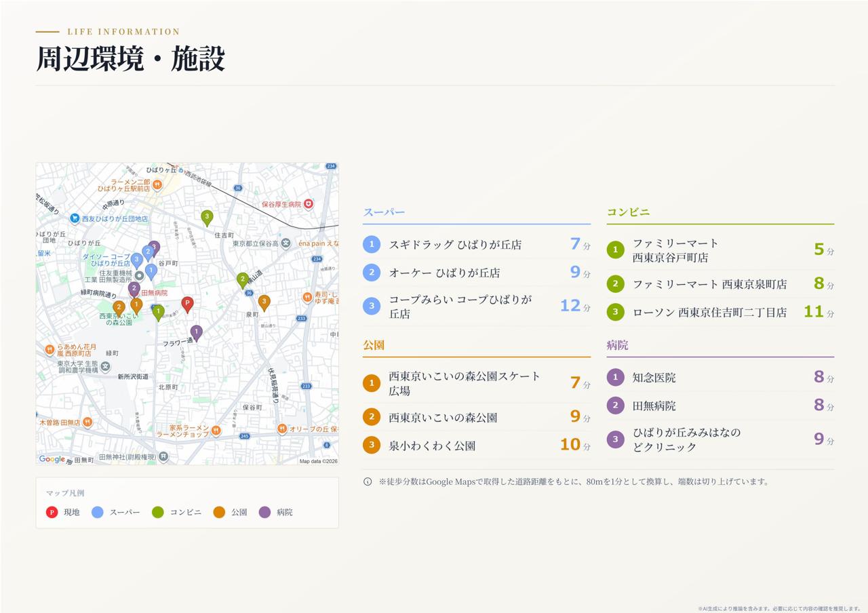
Task: Click the マップ凡例 legend heading
Action: click(65, 493)
